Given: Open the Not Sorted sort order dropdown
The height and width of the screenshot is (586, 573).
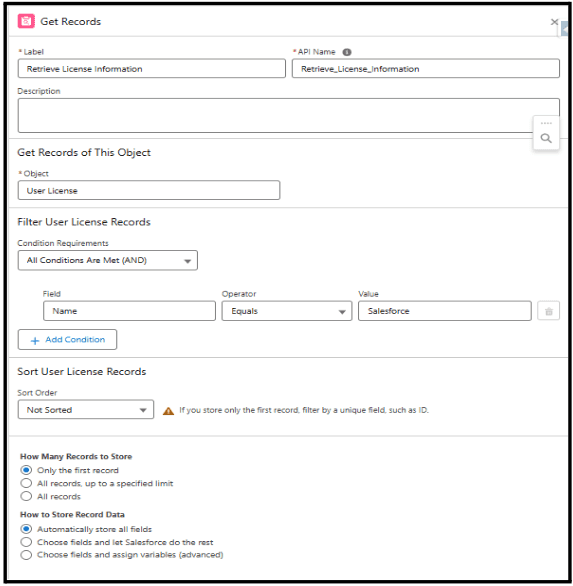Looking at the screenshot, I should point(86,410).
